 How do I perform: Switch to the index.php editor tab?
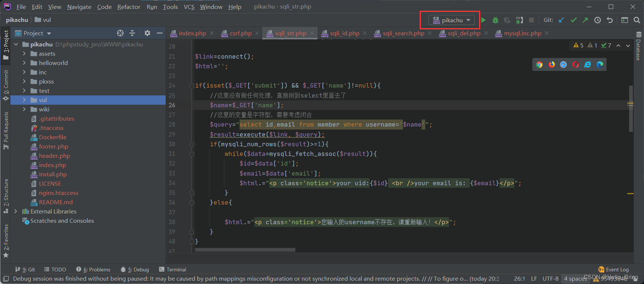[192, 33]
